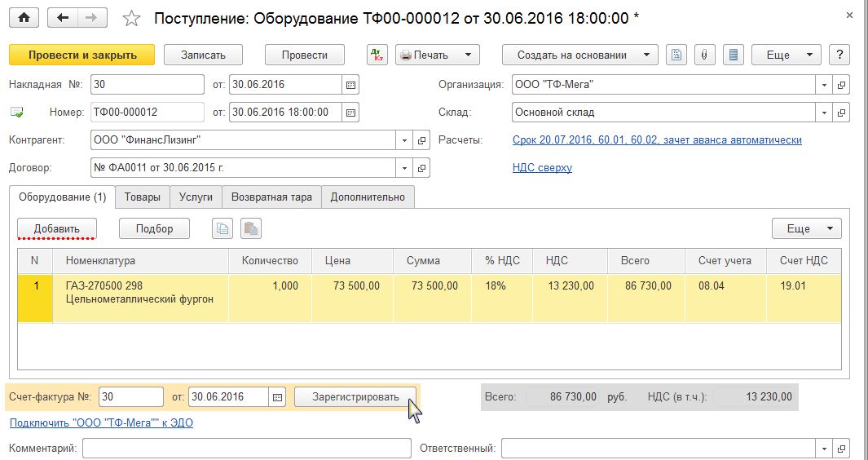Viewport: 868px width, 460px height.
Task: Click the Подключить к ЭДО link
Action: pyautogui.click(x=101, y=422)
